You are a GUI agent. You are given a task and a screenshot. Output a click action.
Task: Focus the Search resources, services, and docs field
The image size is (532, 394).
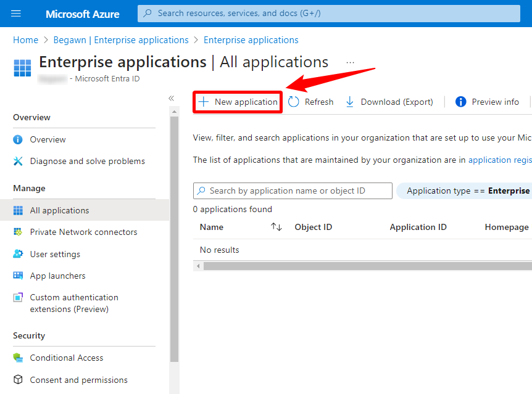329,13
